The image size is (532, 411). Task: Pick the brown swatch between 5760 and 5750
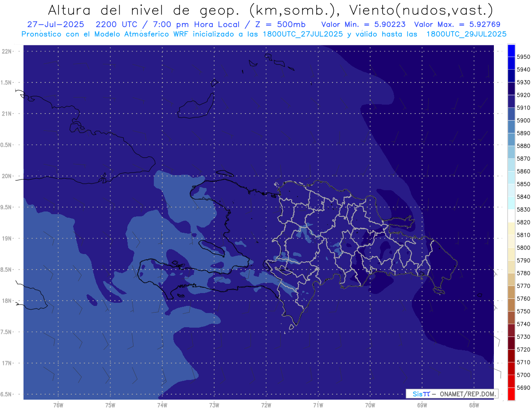511,305
